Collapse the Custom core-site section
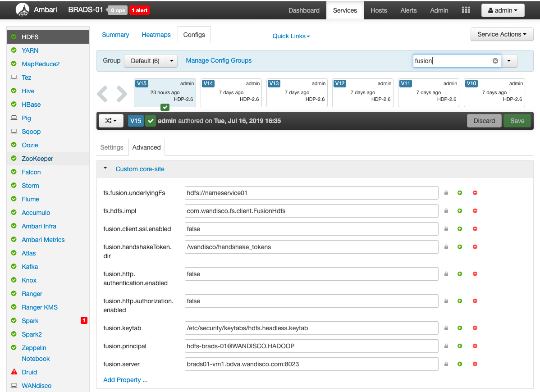540x392 pixels. point(105,169)
